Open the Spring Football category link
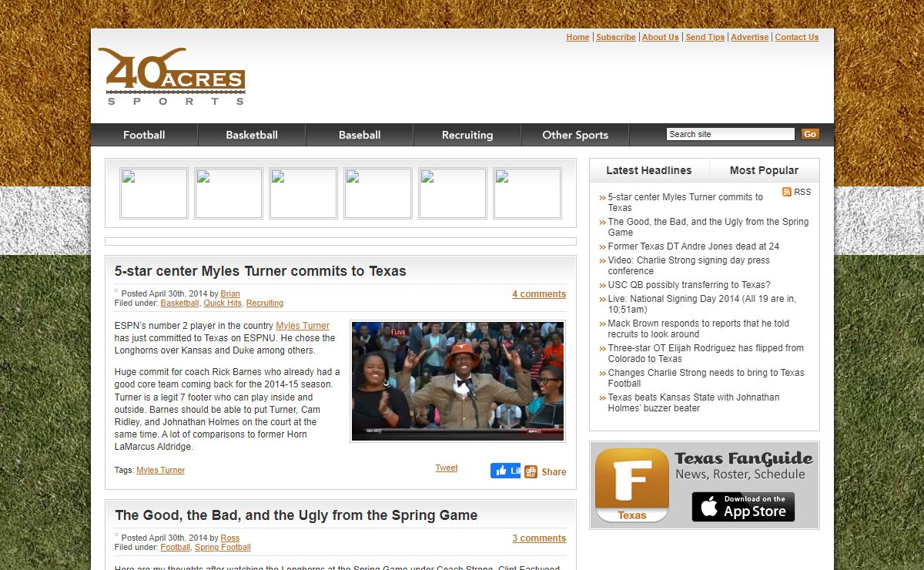The image size is (924, 570). (x=223, y=547)
